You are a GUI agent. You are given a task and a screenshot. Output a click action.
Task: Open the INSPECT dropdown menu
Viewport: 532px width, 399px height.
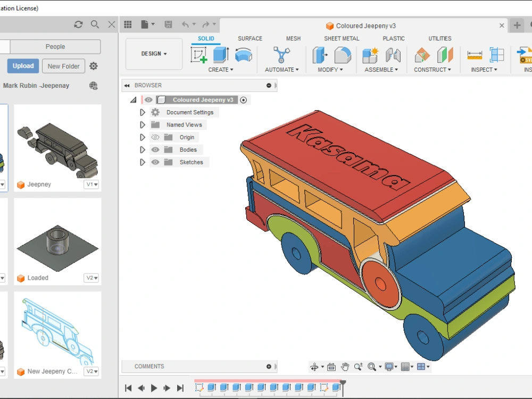[x=484, y=70]
